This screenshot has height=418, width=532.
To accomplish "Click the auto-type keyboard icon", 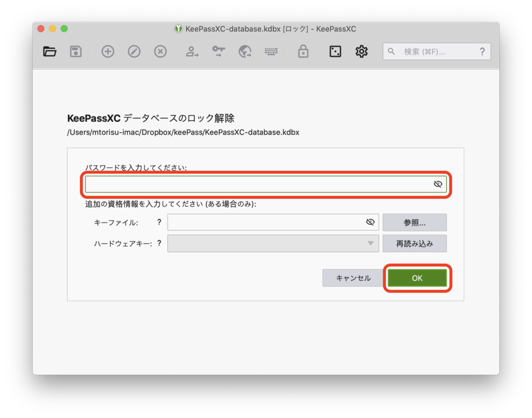I will point(271,51).
